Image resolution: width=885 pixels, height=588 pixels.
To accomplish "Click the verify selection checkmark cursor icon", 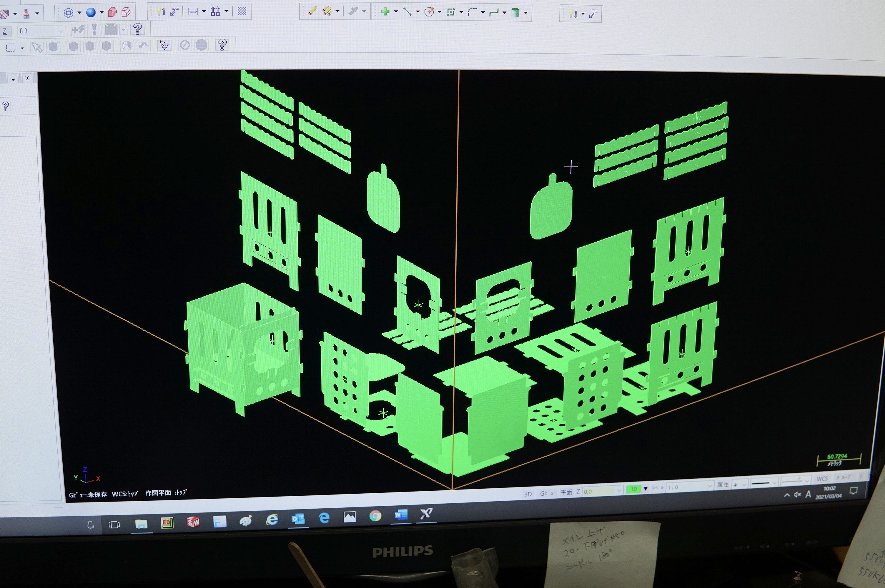I will 164,45.
